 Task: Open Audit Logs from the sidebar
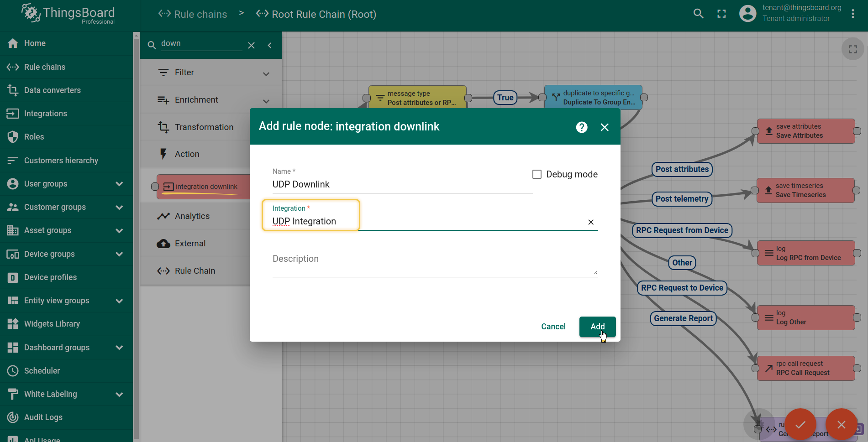tap(43, 417)
